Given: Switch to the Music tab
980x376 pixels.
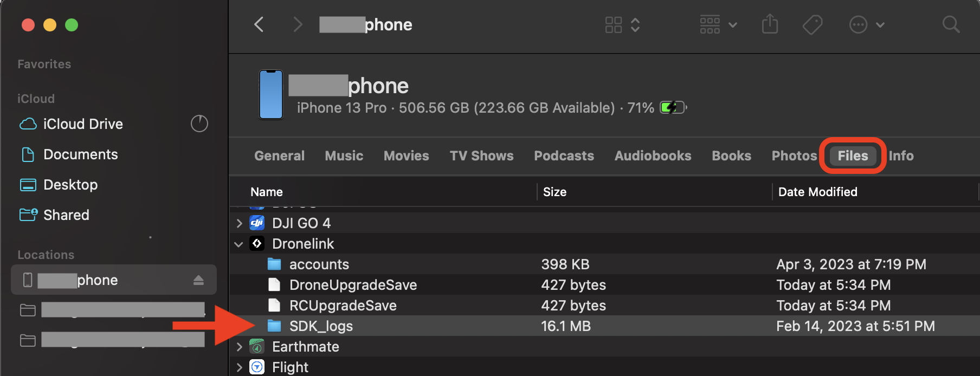Looking at the screenshot, I should click(x=344, y=156).
